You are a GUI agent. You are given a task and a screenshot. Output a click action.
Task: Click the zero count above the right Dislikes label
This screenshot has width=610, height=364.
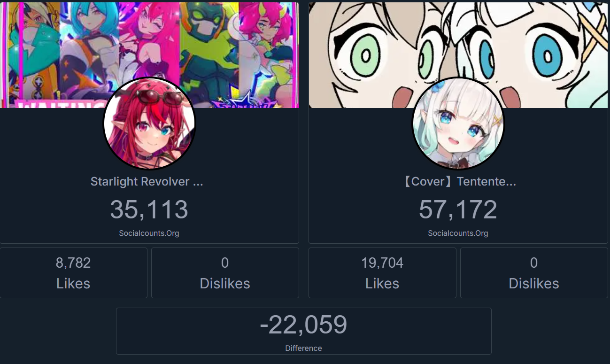click(x=534, y=263)
